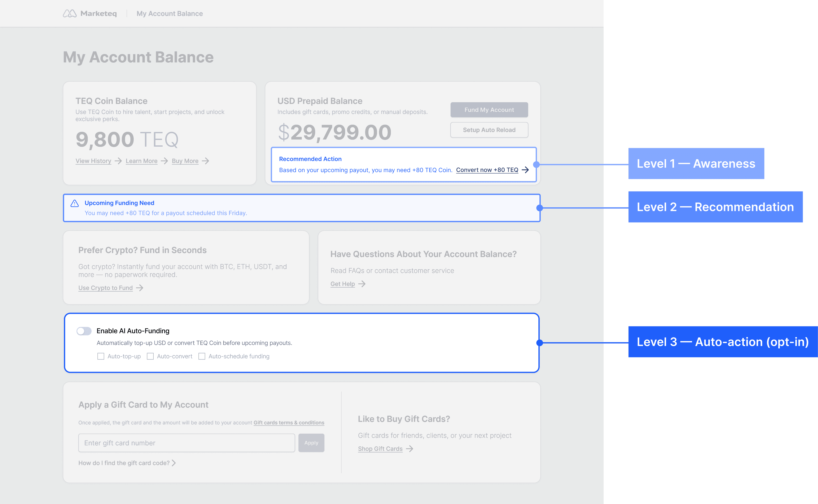This screenshot has height=504, width=818.
Task: Click arrow icon next to View History
Action: coord(118,161)
